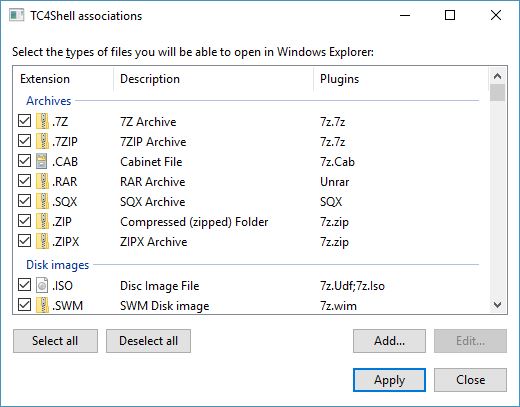Toggle the .ZIP association checkbox

click(24, 221)
